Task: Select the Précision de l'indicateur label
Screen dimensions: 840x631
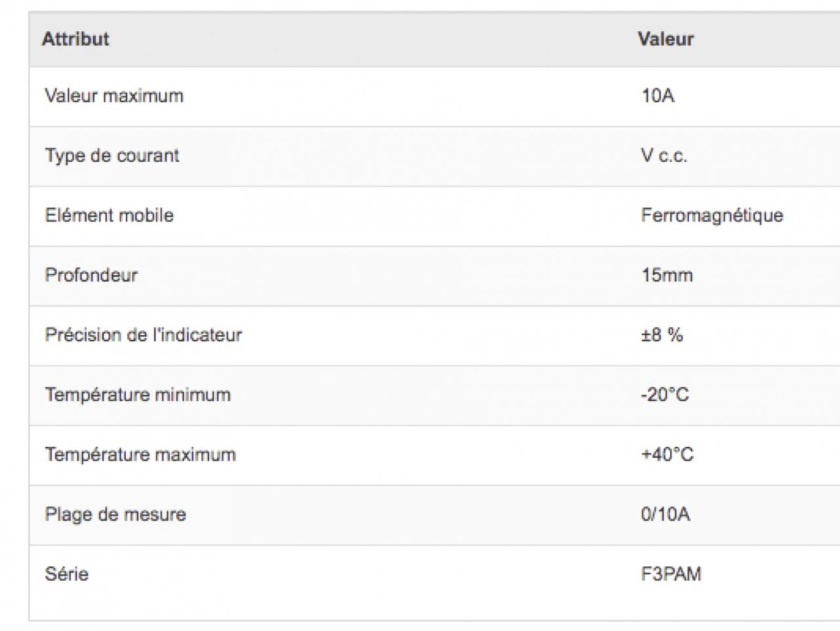Action: point(144,335)
